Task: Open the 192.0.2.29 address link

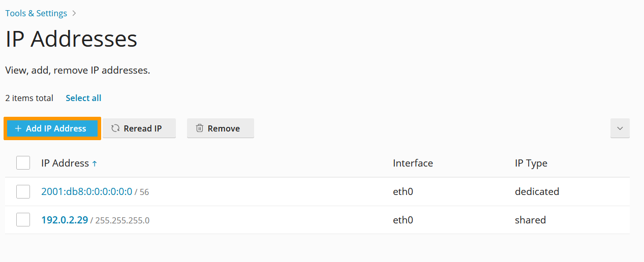Action: pos(65,220)
